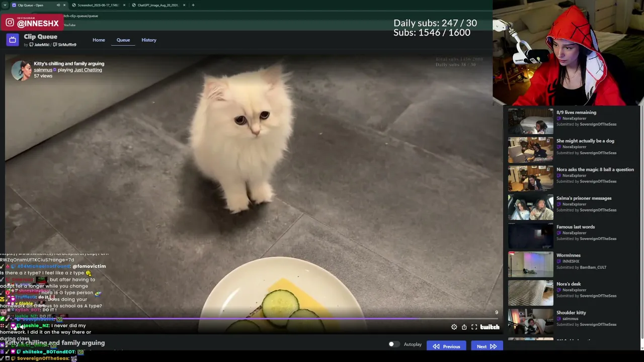The image size is (644, 362).
Task: Click the browser address bar URL
Action: coord(80,16)
